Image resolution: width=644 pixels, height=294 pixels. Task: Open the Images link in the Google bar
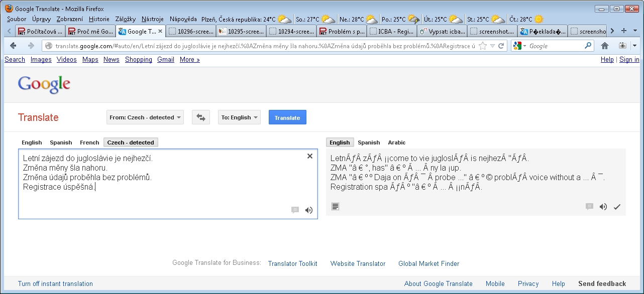[x=41, y=59]
